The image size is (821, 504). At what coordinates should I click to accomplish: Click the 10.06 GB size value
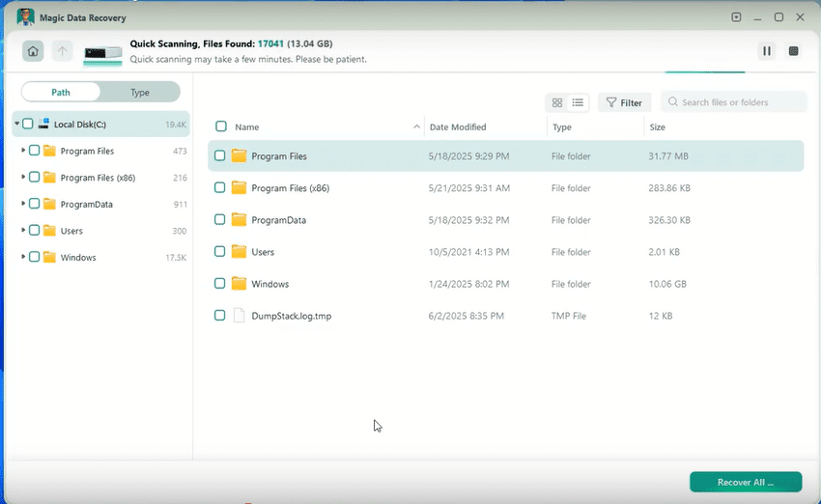pos(667,284)
